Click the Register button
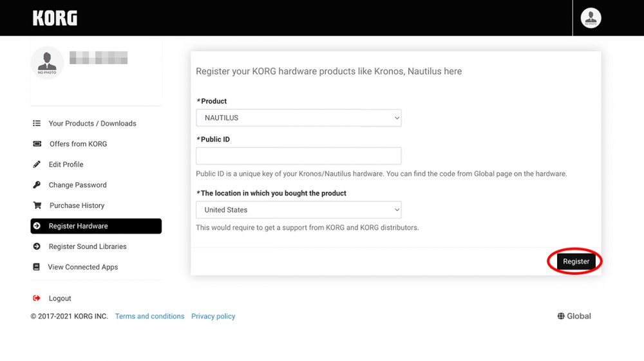The image size is (644, 361). (x=576, y=261)
